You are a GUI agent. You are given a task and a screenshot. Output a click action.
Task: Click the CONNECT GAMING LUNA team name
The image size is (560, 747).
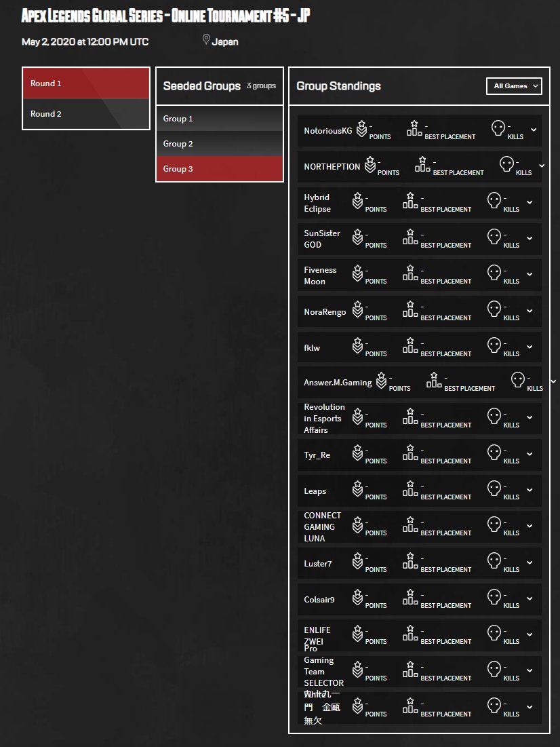(x=323, y=527)
